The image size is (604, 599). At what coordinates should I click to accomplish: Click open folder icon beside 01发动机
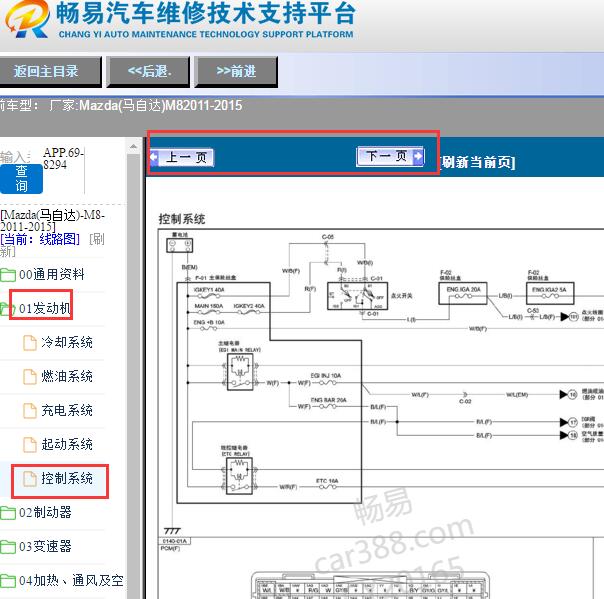6,309
